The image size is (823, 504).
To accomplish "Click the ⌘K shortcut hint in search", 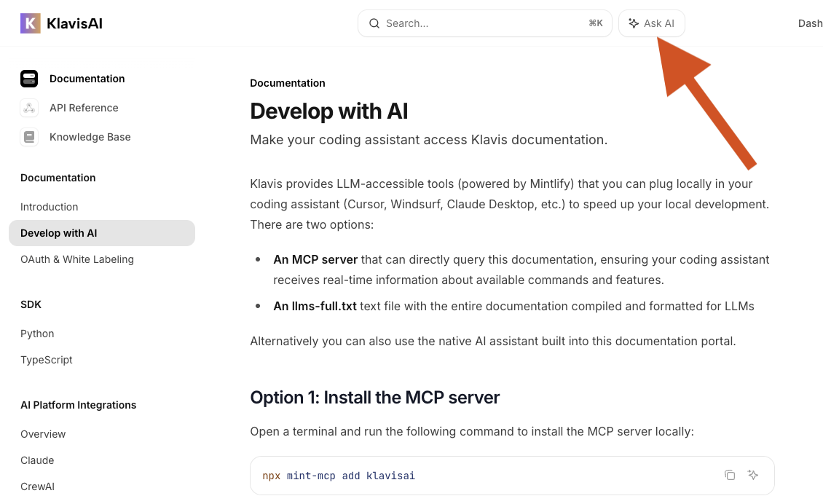I will click(596, 23).
